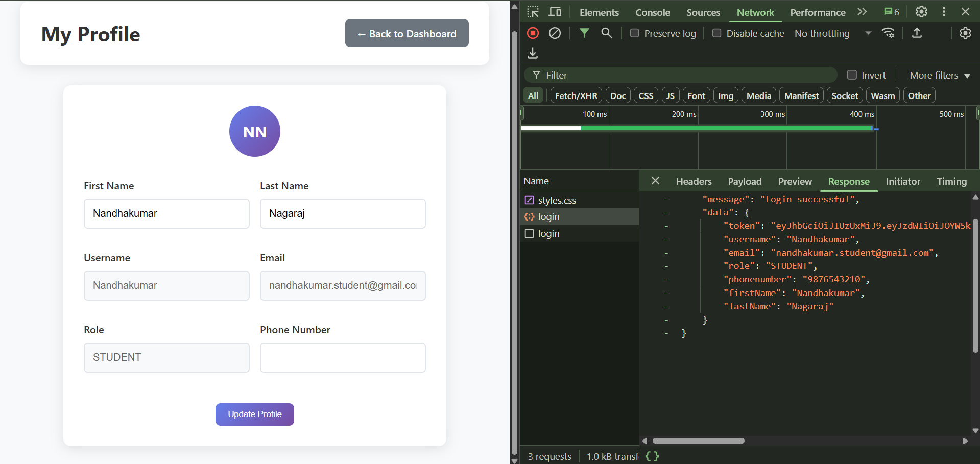Viewport: 980px width, 464px height.
Task: Select the styles.css request row
Action: point(580,200)
